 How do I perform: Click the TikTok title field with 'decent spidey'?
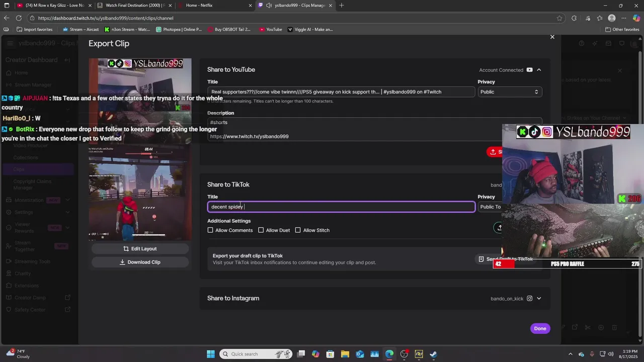341,207
